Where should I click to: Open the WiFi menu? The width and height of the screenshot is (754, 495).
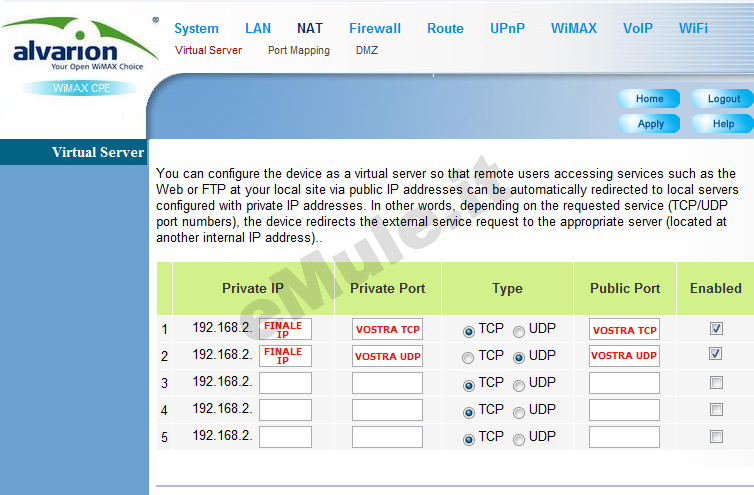[693, 28]
